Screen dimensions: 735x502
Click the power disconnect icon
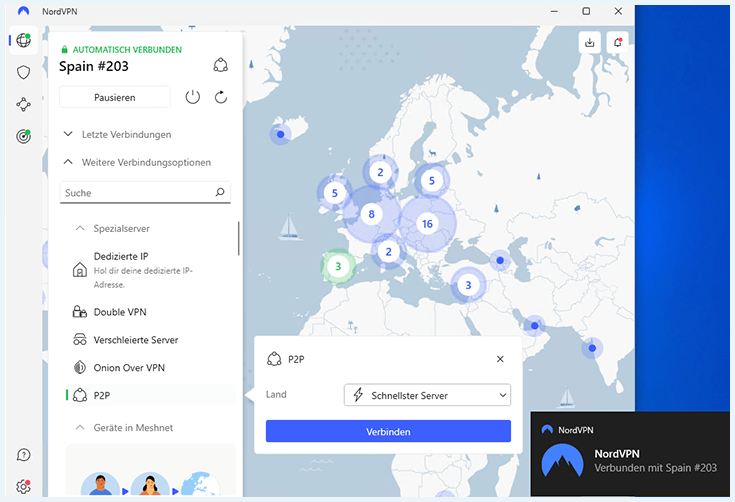pos(193,97)
